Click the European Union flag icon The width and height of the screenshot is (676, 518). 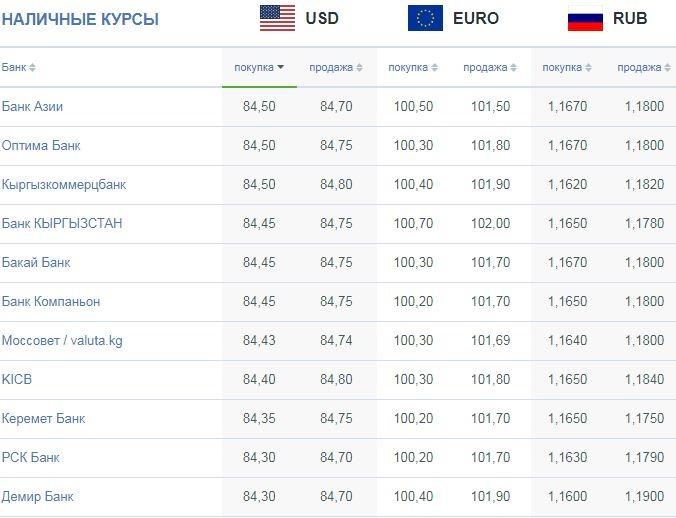(x=425, y=18)
